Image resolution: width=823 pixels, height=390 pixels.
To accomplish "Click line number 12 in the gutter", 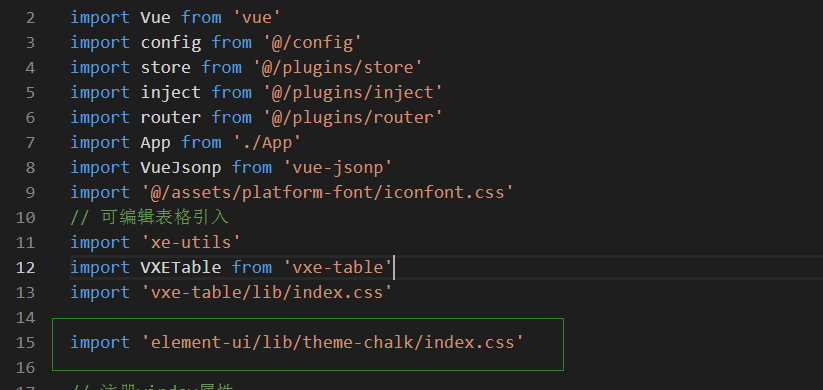I will (25, 268).
